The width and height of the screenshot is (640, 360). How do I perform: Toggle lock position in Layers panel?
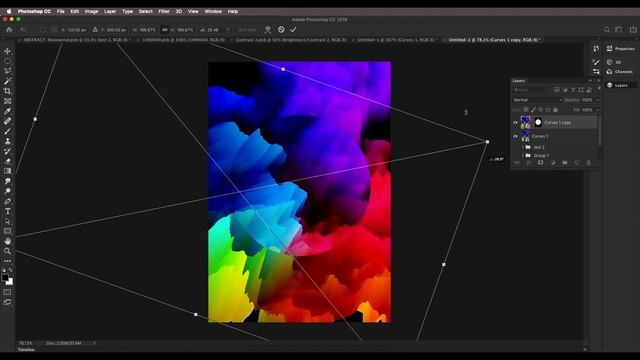540,110
